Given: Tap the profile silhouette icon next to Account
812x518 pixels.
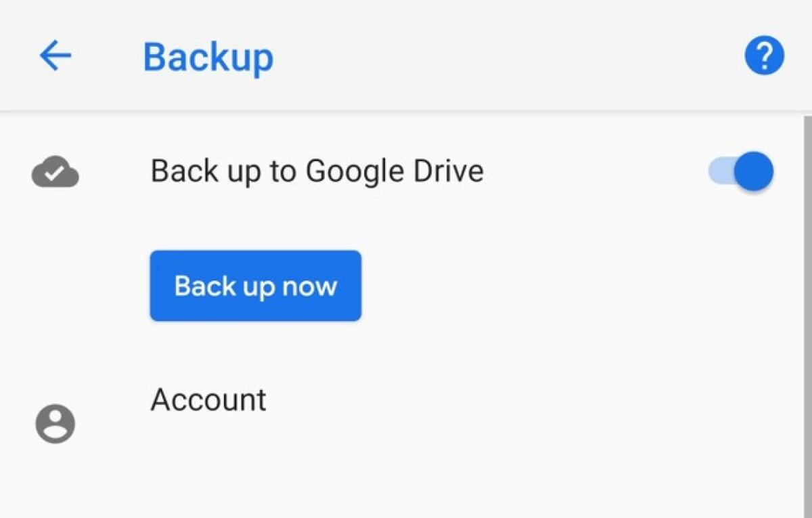Looking at the screenshot, I should pos(54,423).
